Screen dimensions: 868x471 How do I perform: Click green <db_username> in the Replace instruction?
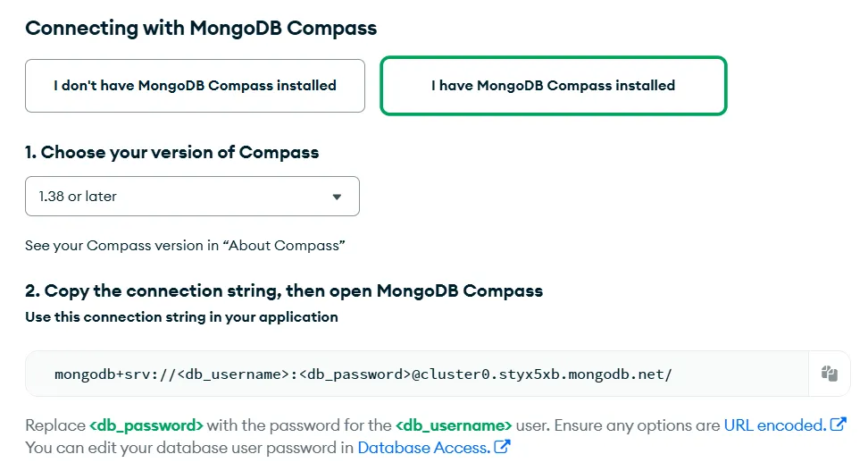click(x=454, y=425)
